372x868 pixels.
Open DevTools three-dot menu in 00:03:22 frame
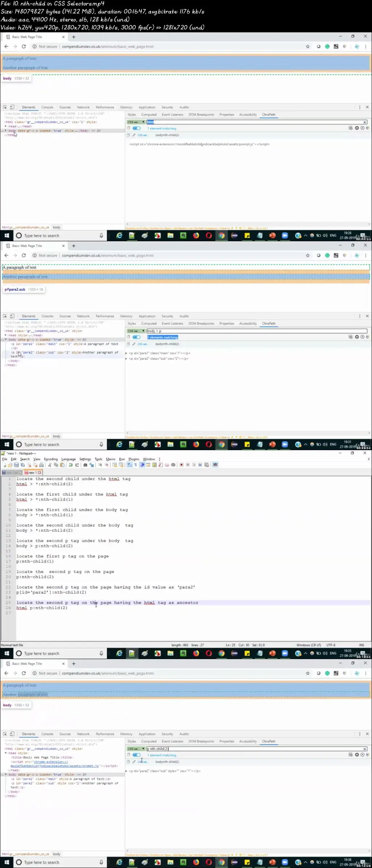[x=360, y=107]
